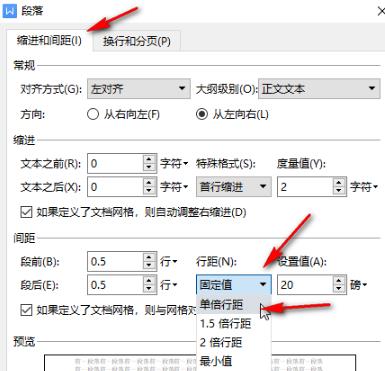Toggle 与网格对齐 checkbox under 间距
The height and width of the screenshot is (371, 385).
(x=26, y=310)
